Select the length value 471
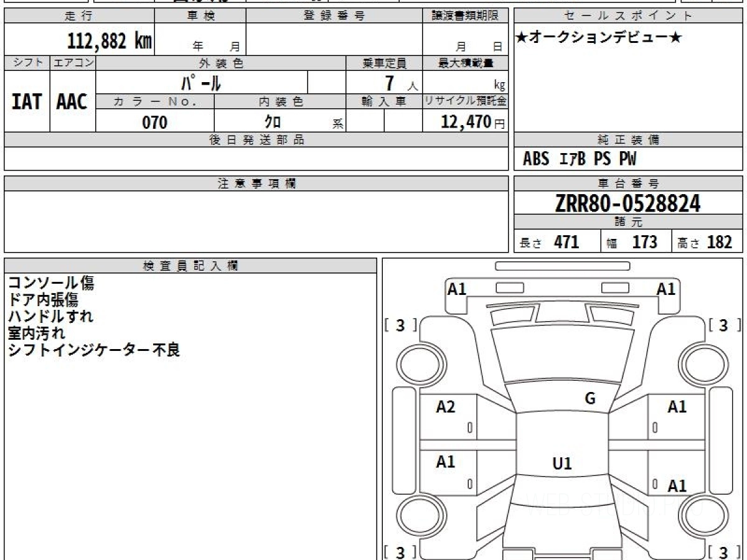The height and width of the screenshot is (560, 747). pyautogui.click(x=566, y=242)
